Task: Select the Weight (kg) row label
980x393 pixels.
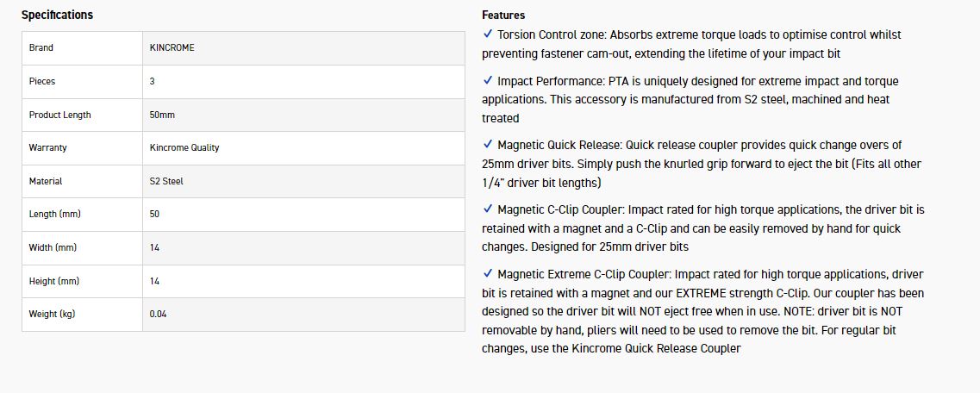Action: pyautogui.click(x=52, y=314)
